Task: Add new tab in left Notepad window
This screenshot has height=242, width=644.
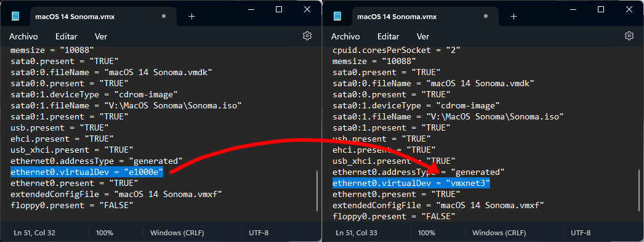Action: 191,16
